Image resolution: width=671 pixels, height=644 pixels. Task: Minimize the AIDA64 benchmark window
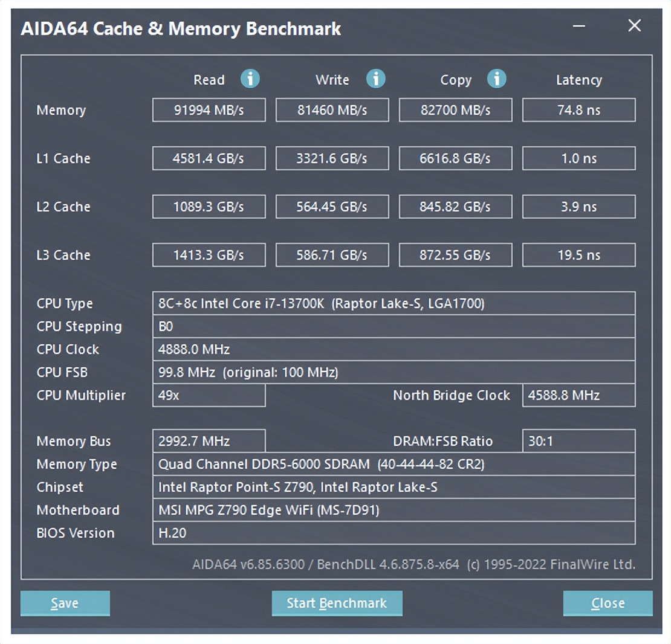pos(579,26)
